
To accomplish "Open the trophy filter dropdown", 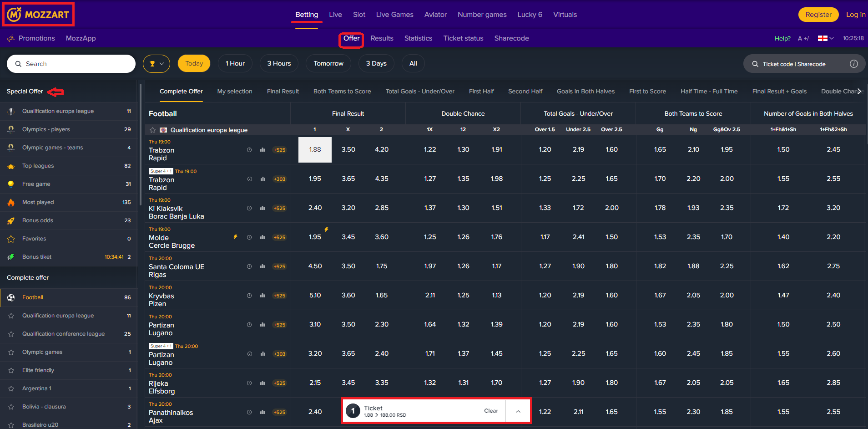I will click(156, 64).
